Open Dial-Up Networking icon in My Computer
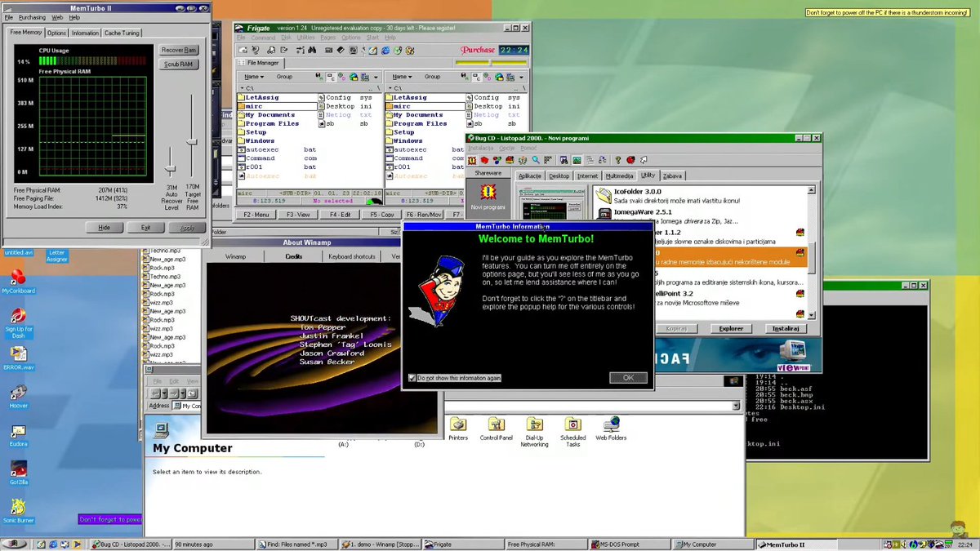Screen dimensions: 980x551 point(534,424)
